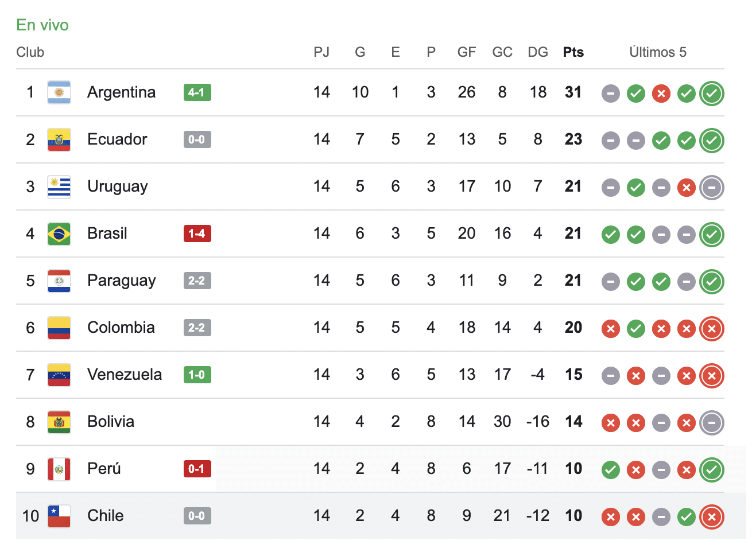Toggle Venezuela's red loss result circle
This screenshot has width=752, height=560.
712,376
